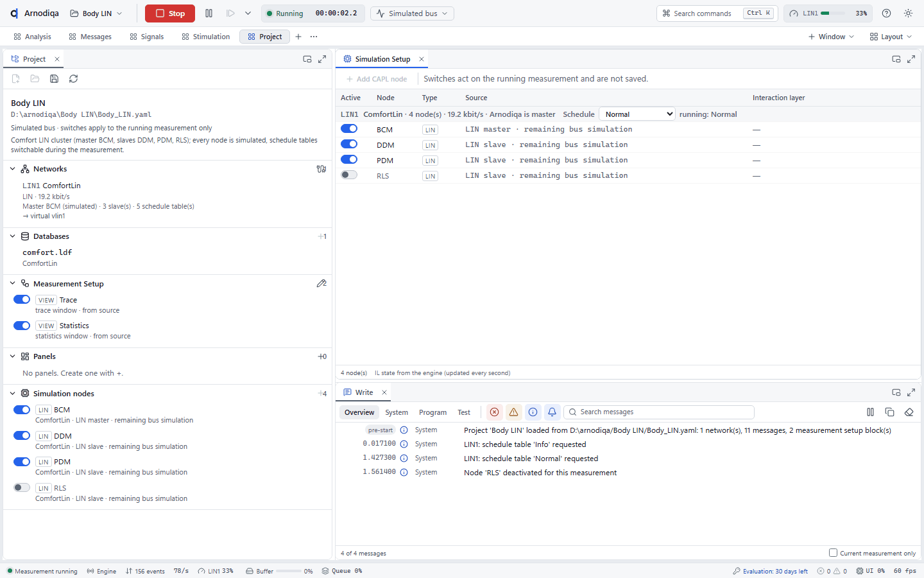
Task: Collapse the Networks section
Action: 13,169
